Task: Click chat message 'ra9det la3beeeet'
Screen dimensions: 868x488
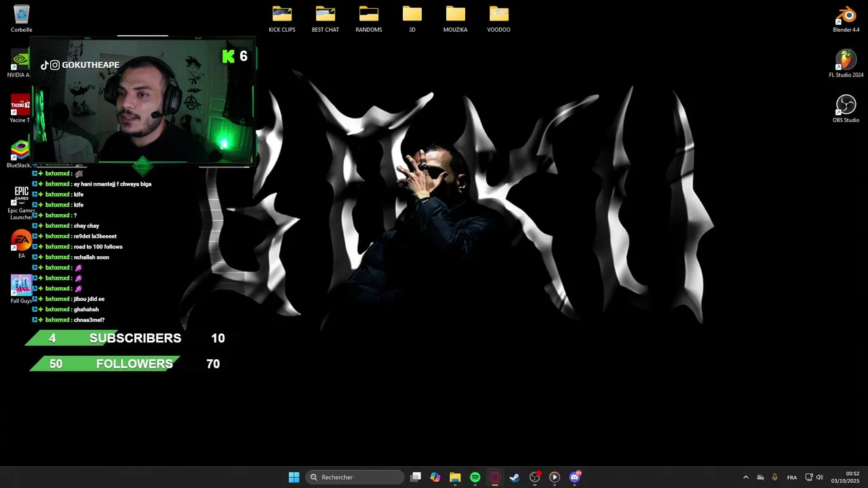Action: (x=95, y=237)
